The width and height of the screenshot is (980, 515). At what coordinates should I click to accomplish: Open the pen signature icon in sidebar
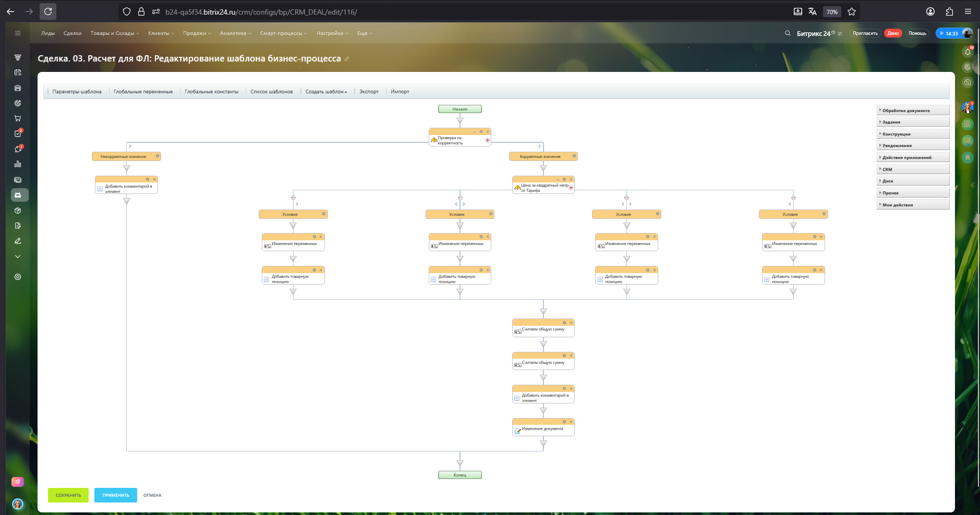18,241
